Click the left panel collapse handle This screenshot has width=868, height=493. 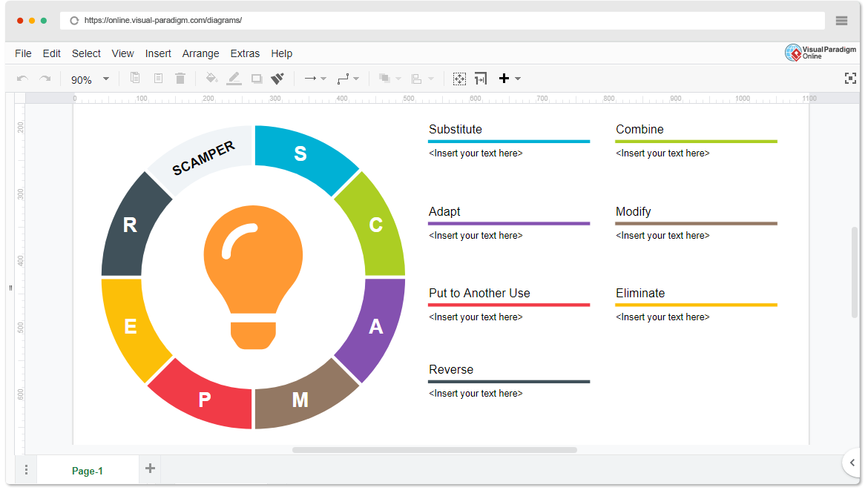click(10, 288)
